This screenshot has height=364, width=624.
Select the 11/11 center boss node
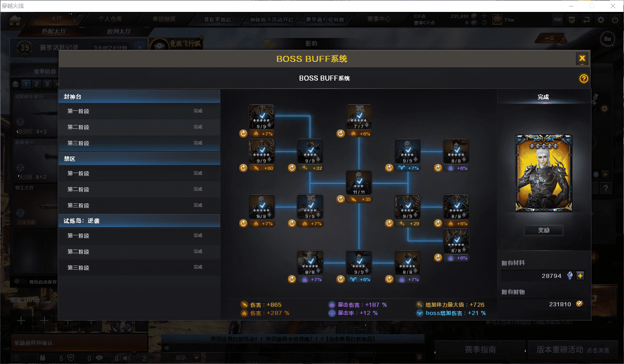(x=359, y=183)
